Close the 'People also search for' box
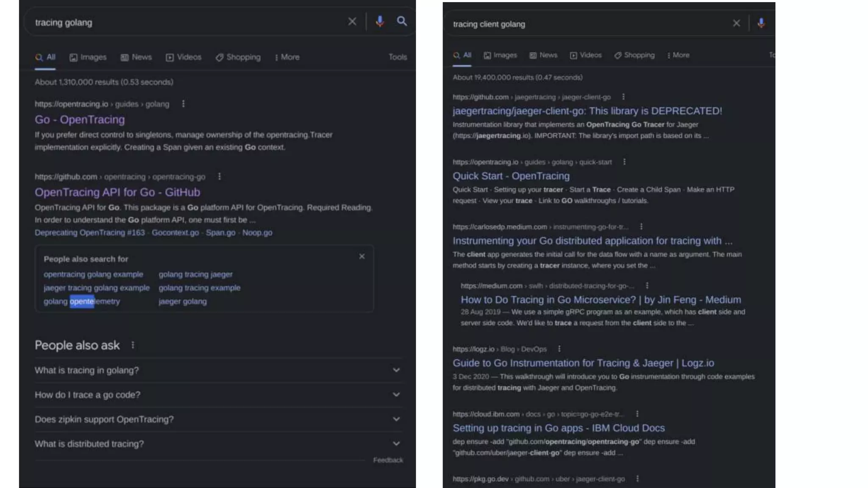The image size is (868, 488). click(x=362, y=257)
